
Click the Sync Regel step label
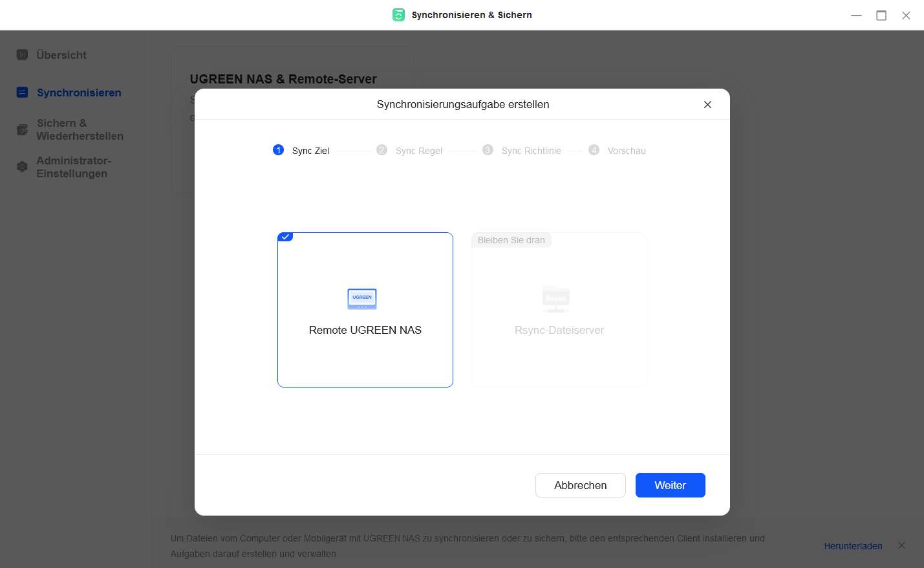tap(419, 151)
